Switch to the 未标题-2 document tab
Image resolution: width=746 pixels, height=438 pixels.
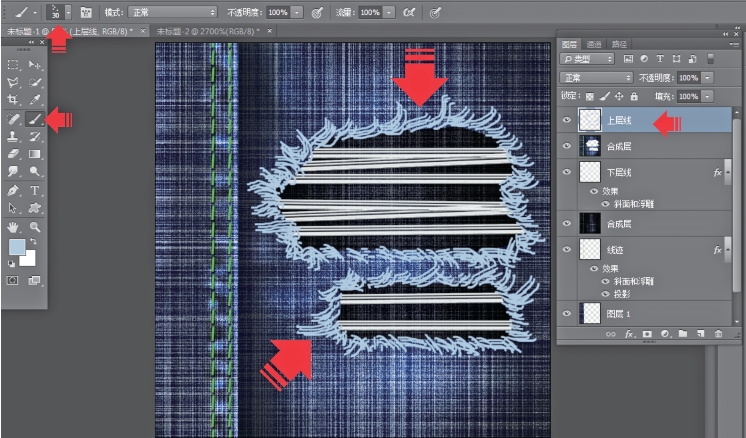(x=200, y=32)
